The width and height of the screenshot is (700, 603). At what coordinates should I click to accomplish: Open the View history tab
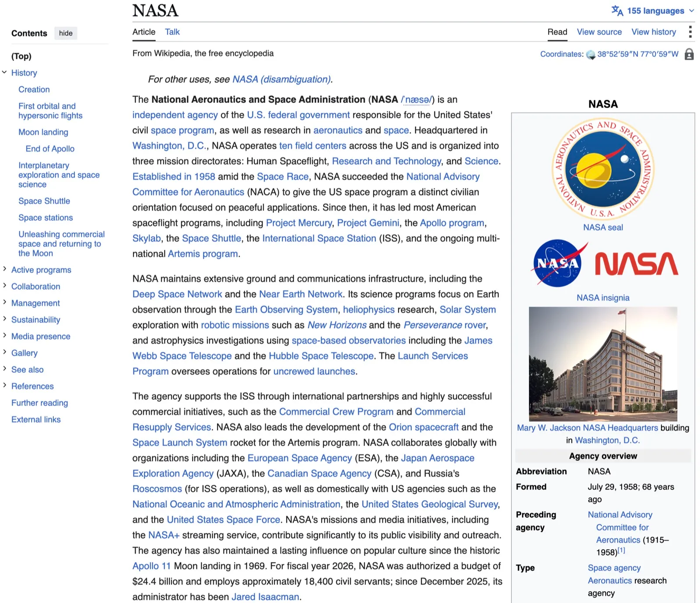tap(654, 32)
